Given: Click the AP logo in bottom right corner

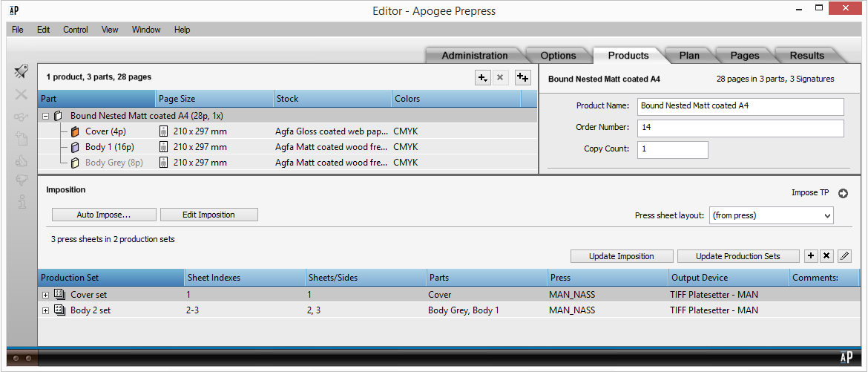Looking at the screenshot, I should (x=846, y=358).
